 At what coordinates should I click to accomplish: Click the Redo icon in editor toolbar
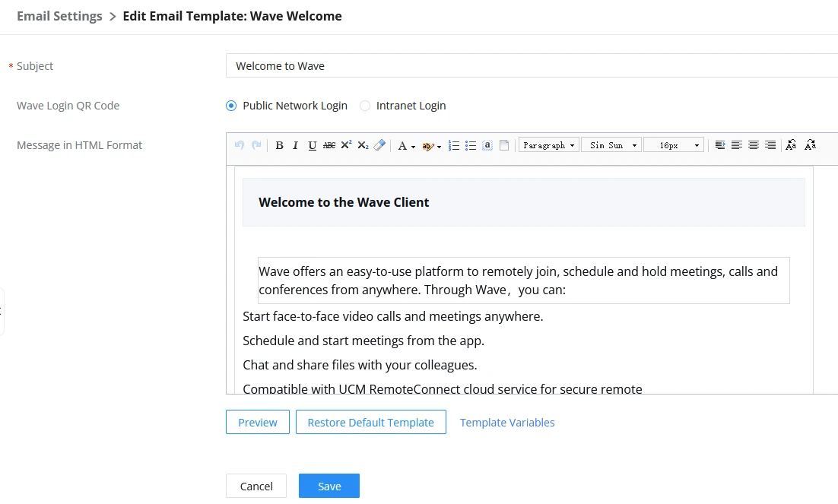coord(256,145)
